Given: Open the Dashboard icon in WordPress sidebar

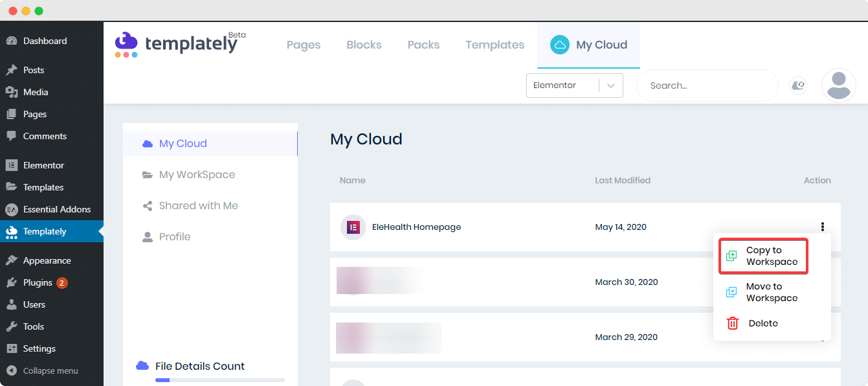Looking at the screenshot, I should [12, 41].
